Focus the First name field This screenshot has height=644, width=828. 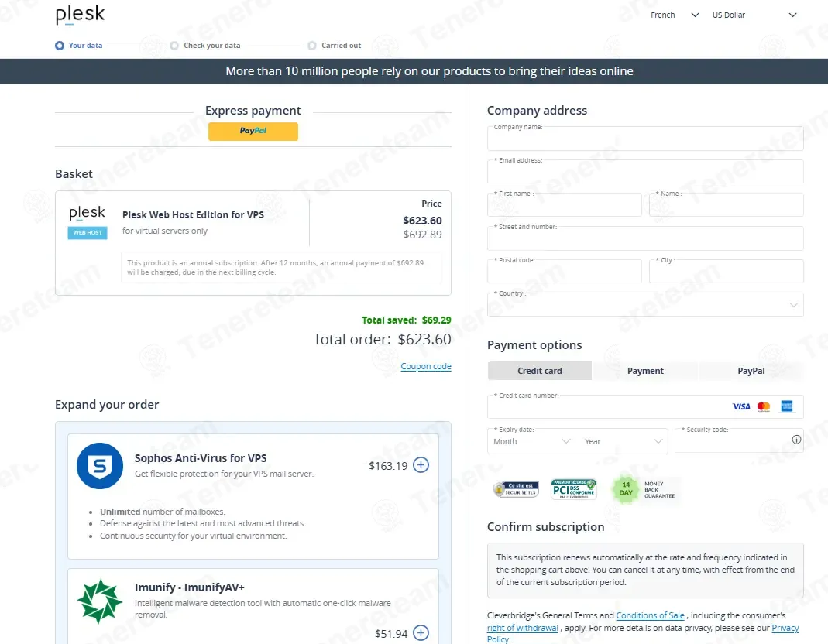[565, 205]
